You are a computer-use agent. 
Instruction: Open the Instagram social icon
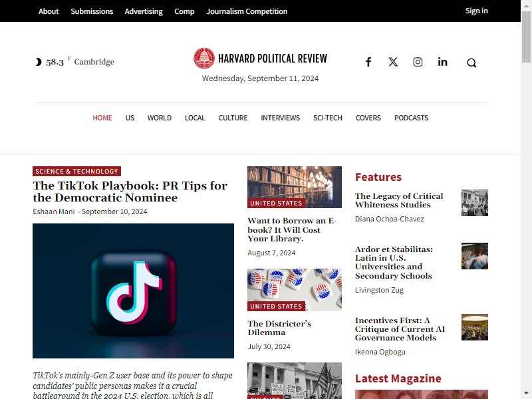418,62
